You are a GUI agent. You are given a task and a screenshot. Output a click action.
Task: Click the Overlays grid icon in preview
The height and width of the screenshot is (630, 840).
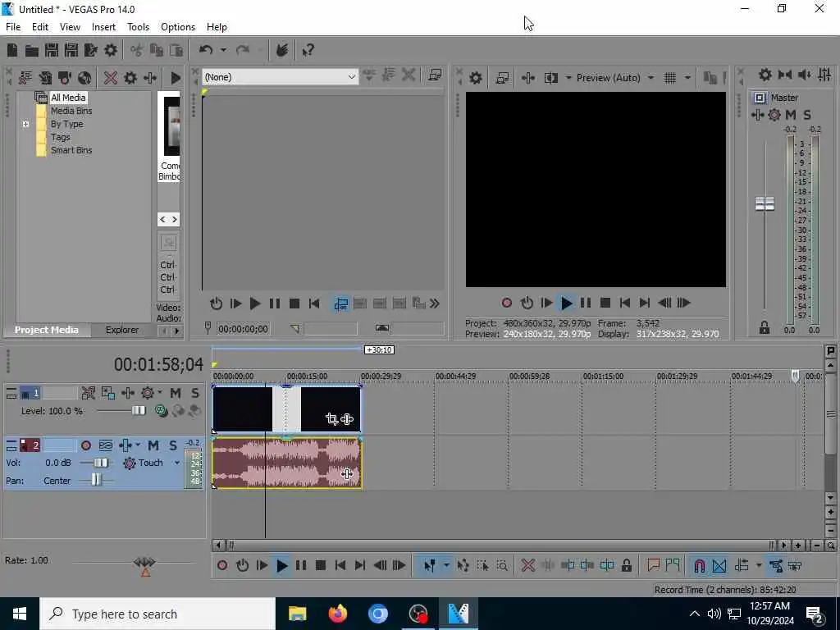[x=669, y=78]
